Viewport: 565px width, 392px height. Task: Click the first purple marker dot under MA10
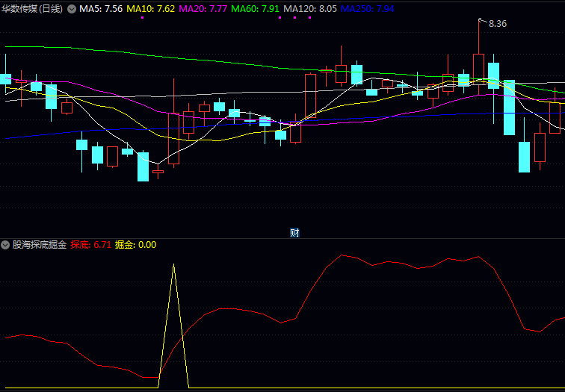tap(142, 18)
